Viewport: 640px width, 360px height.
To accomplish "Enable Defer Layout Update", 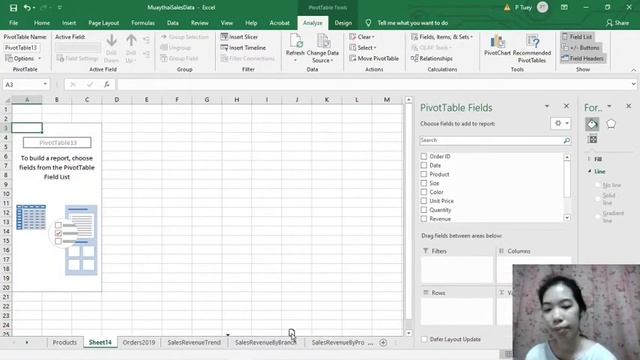I will (424, 339).
